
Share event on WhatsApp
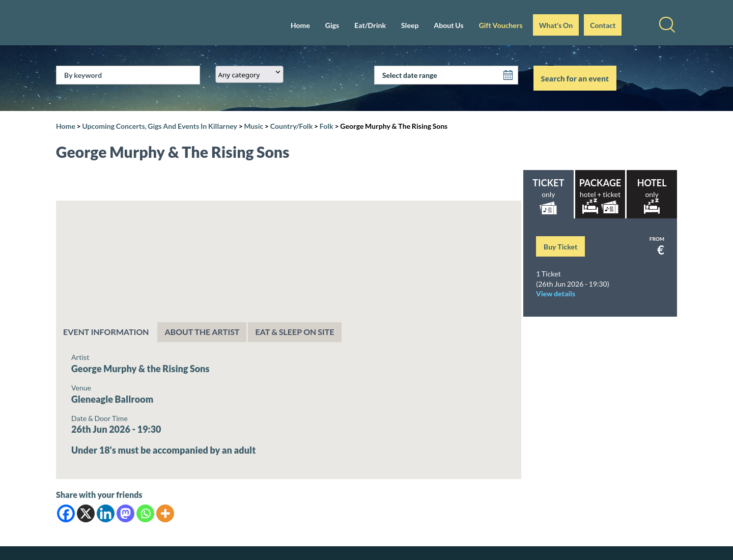point(145,513)
